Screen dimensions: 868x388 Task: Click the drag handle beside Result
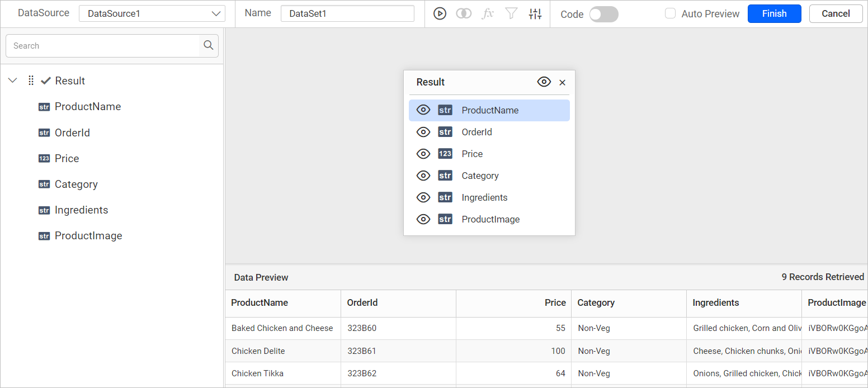point(31,81)
